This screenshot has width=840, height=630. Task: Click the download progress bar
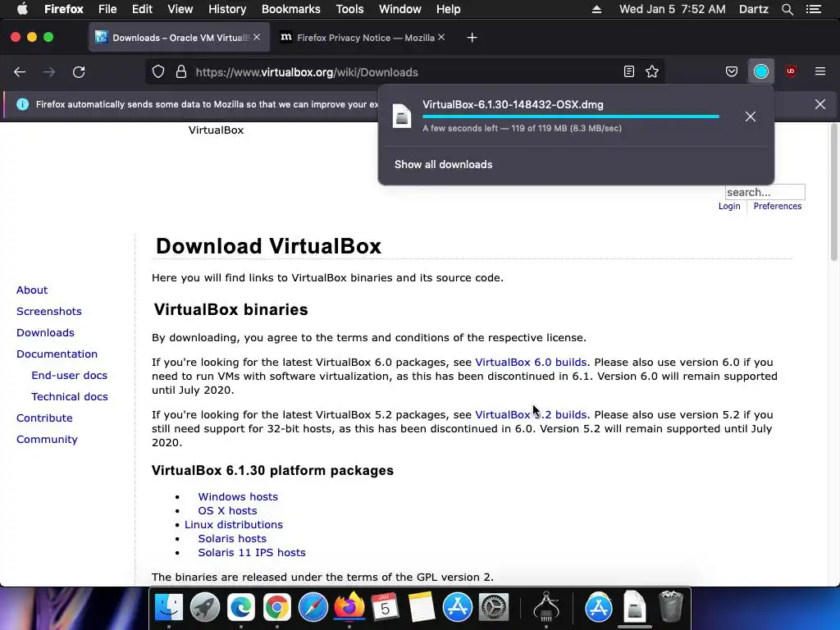pos(571,116)
